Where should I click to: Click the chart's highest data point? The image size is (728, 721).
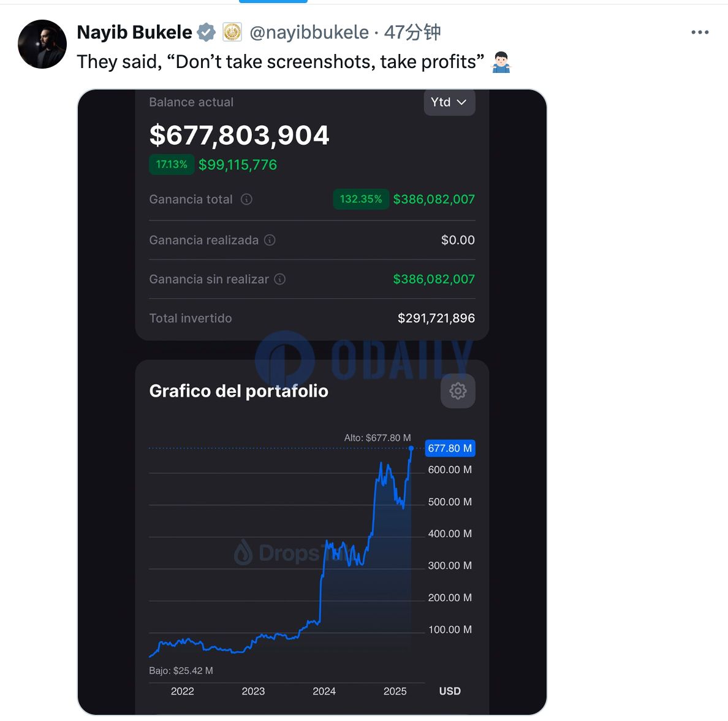[411, 448]
